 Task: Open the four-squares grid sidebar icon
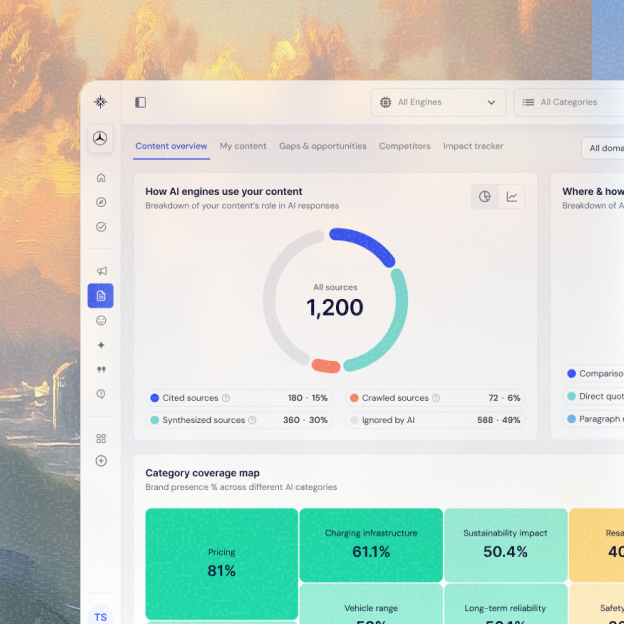pos(101,439)
